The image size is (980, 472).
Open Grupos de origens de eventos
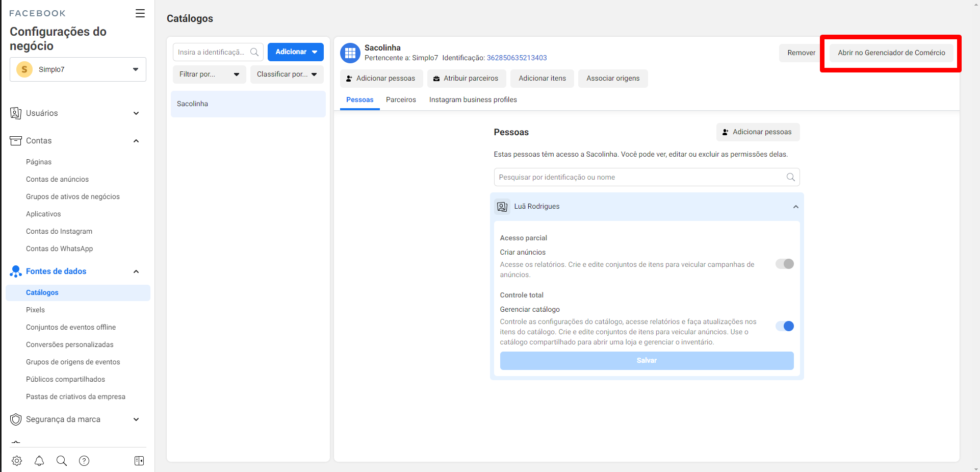click(x=73, y=362)
